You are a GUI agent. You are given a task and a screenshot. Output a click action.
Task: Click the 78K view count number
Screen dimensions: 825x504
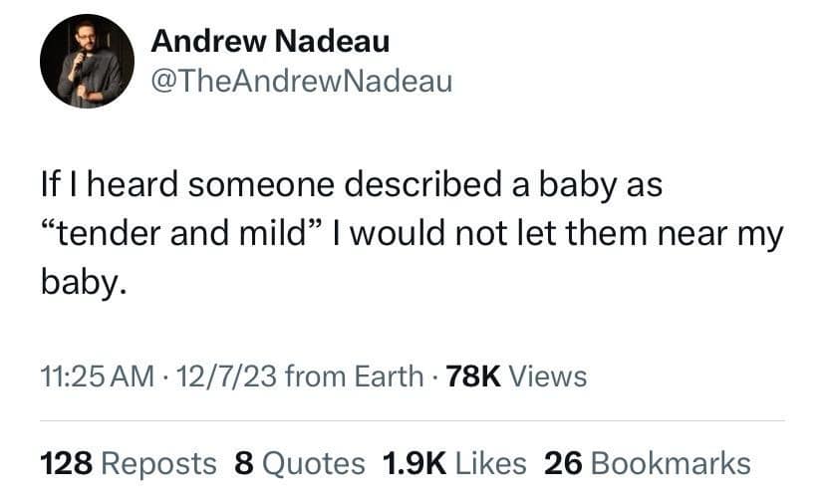[473, 377]
